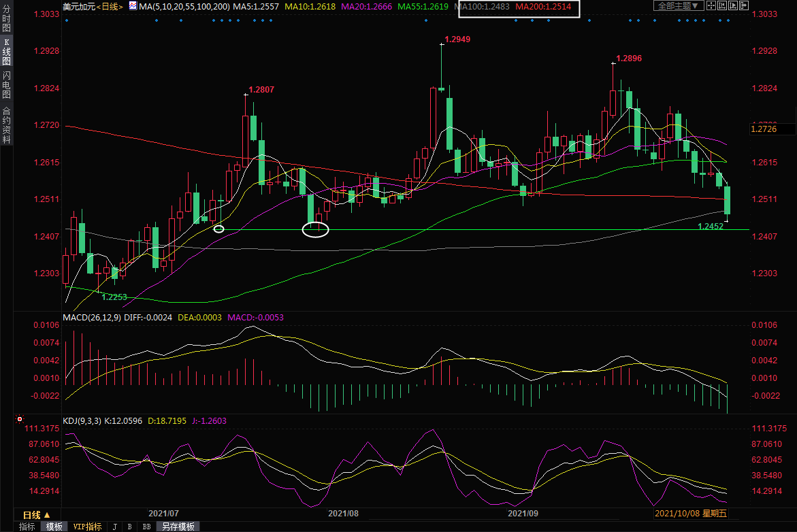Screen dimensions: 797x532
Task: Open the 合约资料 side tab
Action: click(6, 124)
